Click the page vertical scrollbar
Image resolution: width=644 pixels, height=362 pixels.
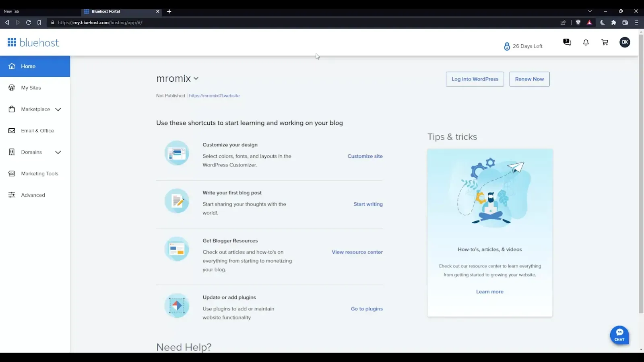[641, 173]
